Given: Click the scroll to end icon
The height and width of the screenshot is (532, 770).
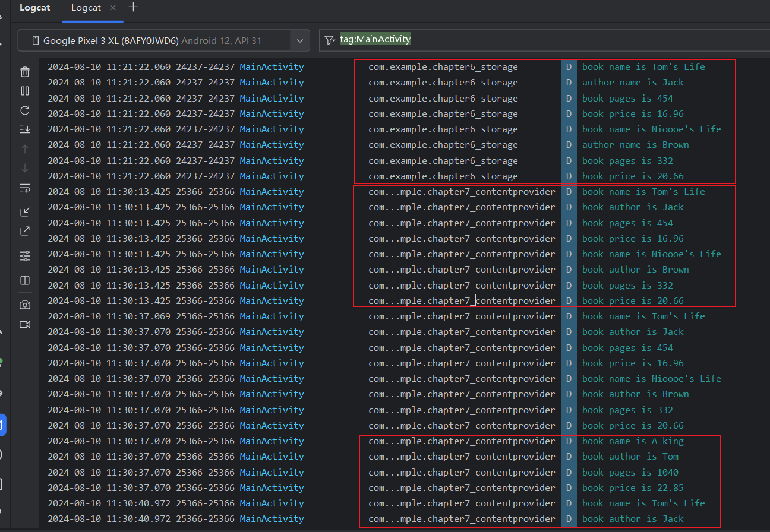Looking at the screenshot, I should click(25, 129).
